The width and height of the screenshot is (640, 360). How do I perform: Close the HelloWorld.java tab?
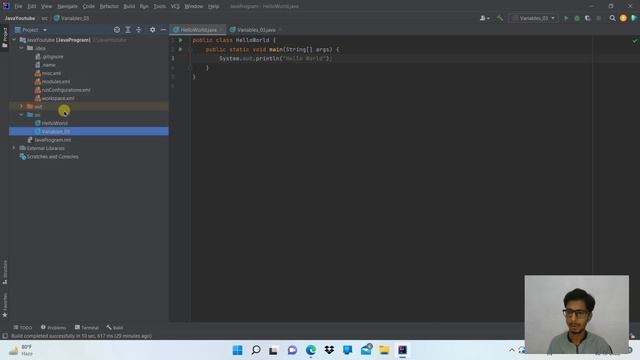pos(222,30)
